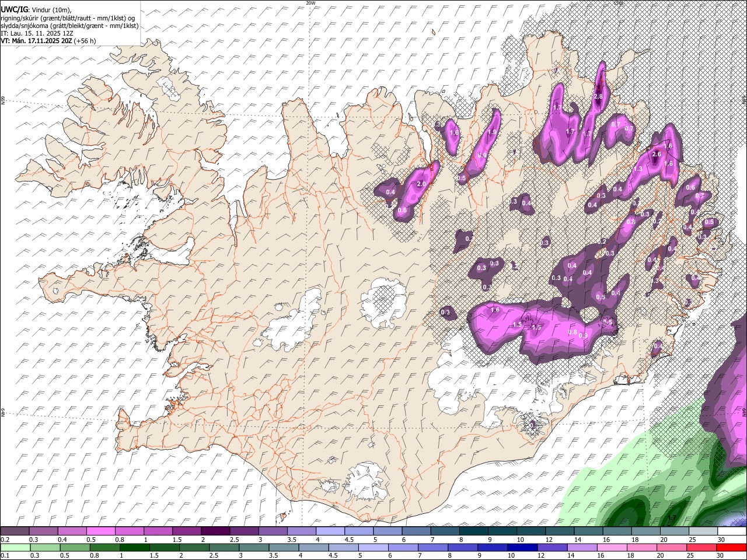Viewport: 747px width, 560px height.
Task: Choose the light lavender 4 swatch in upper legend row
Action: [x=330, y=531]
